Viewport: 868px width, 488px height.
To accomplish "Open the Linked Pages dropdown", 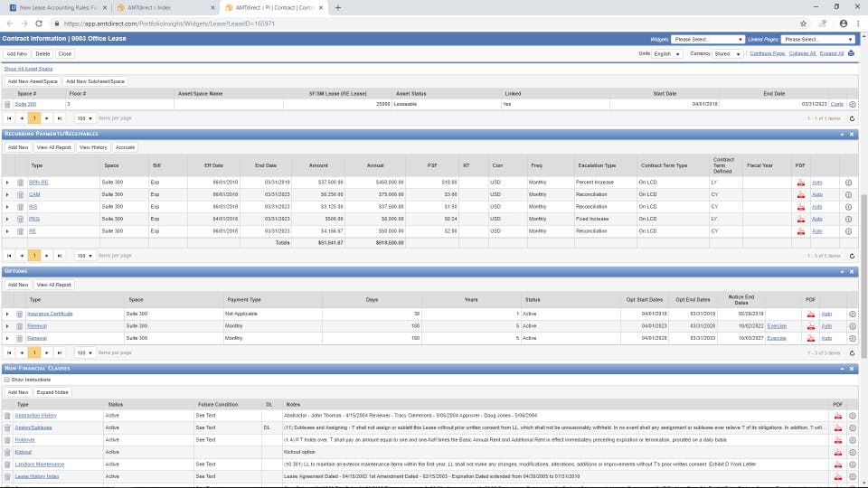I will (x=819, y=40).
